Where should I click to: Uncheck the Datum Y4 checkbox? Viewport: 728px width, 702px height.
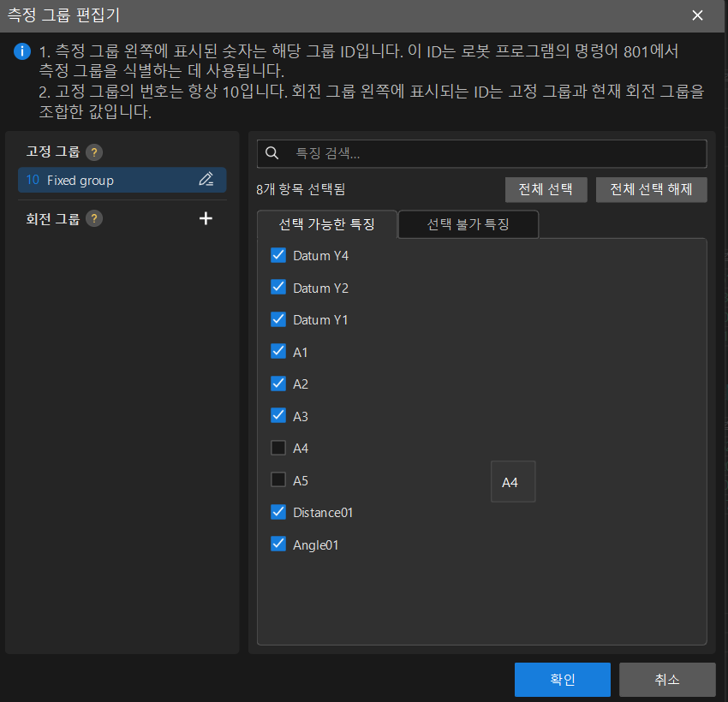[278, 255]
